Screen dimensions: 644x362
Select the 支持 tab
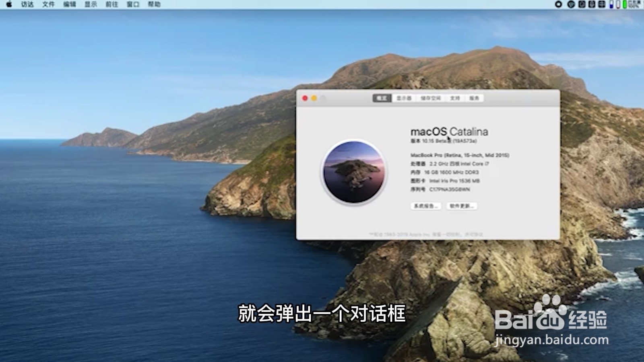(x=455, y=98)
